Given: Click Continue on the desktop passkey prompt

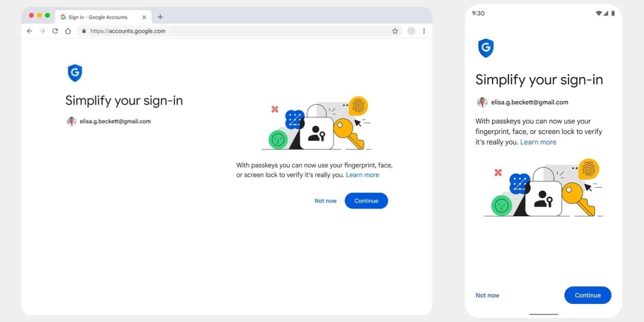Looking at the screenshot, I should coord(366,201).
